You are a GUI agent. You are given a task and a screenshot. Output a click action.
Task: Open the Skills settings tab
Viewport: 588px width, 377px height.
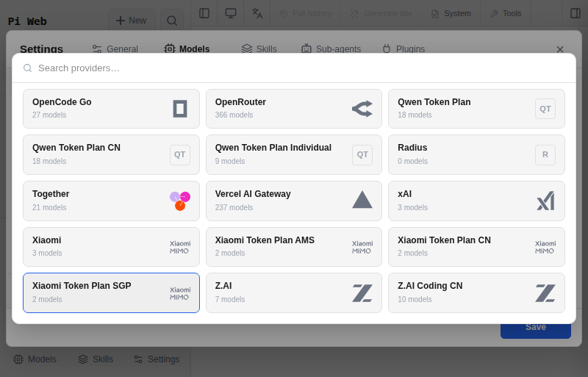click(259, 49)
